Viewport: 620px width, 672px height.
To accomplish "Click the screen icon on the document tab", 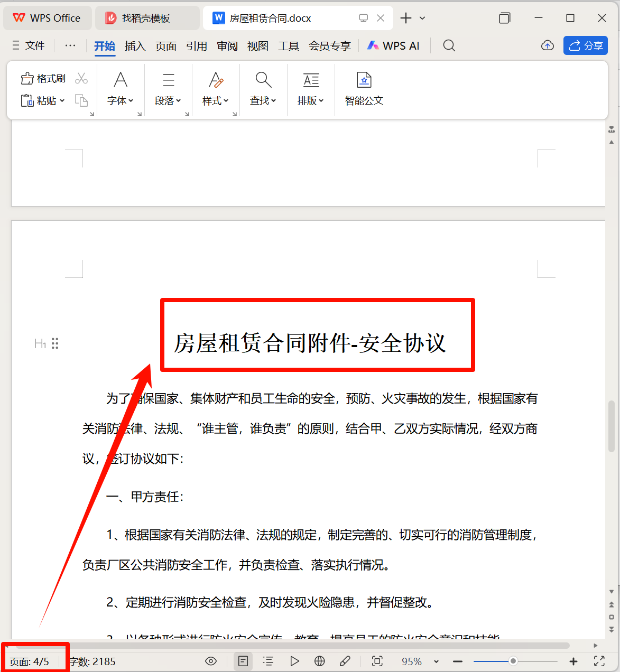I will (363, 18).
